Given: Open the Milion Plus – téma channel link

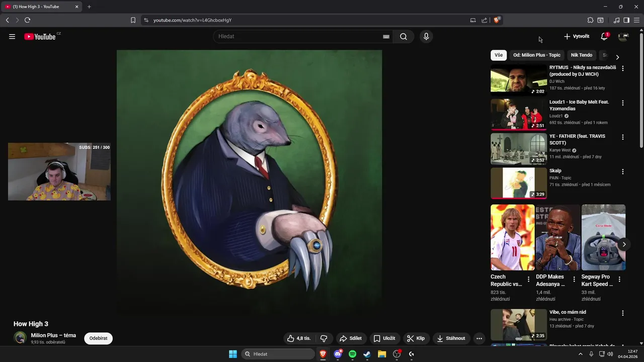Looking at the screenshot, I should coord(53,335).
